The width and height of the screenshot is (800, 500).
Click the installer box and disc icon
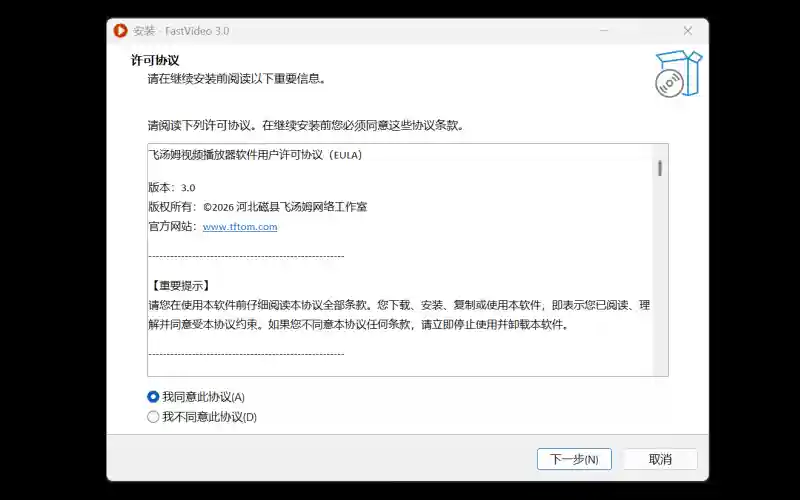tap(679, 73)
